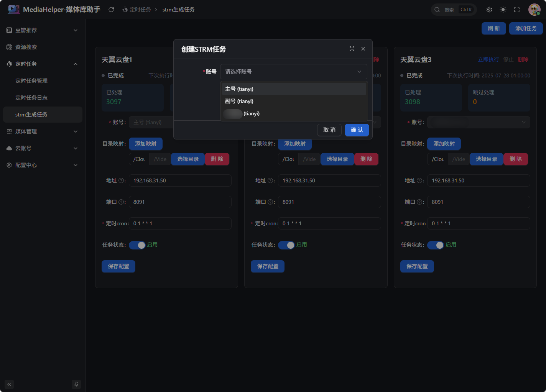Focus the 端口 field in 天翼云盘3 card
The image size is (546, 392).
(479, 202)
